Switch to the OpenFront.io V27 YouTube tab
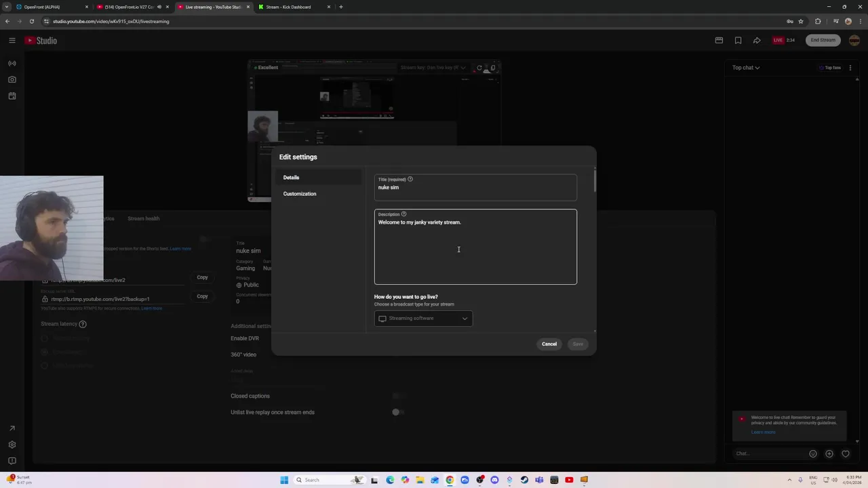Screen dimensions: 868x488 point(133,7)
